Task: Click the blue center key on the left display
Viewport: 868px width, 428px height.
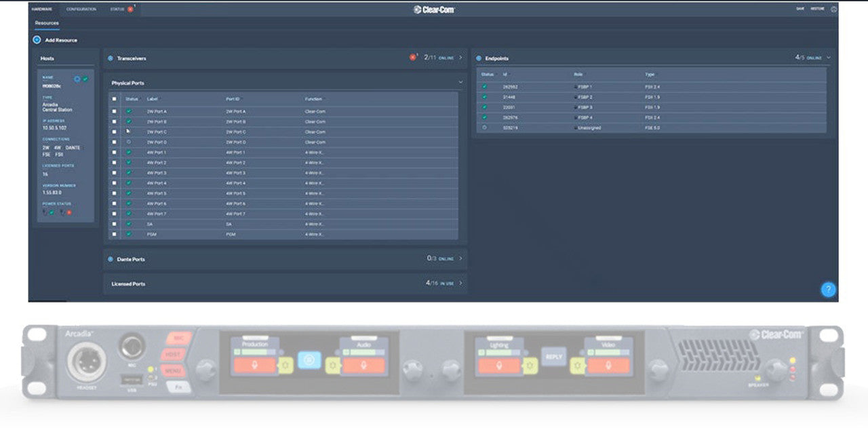Action: (x=309, y=360)
